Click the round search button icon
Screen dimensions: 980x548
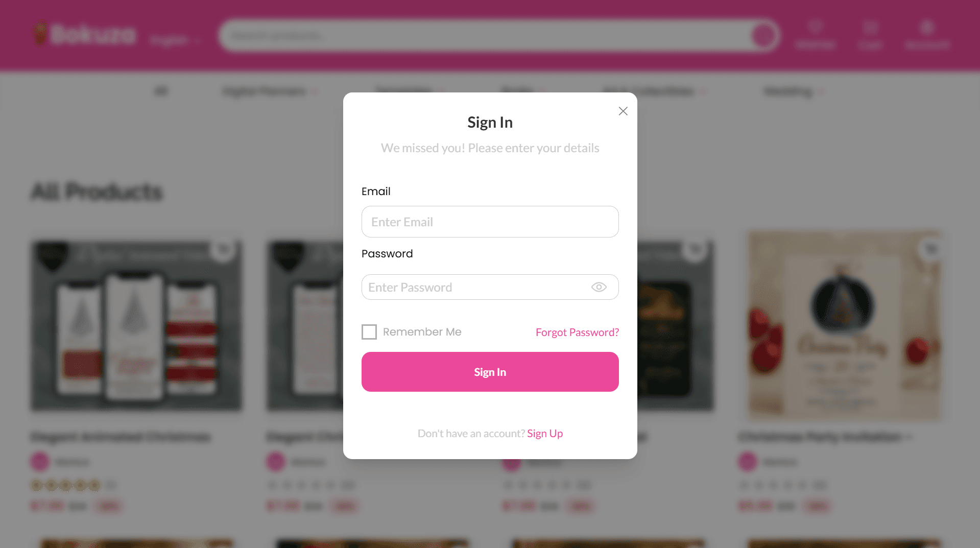763,35
